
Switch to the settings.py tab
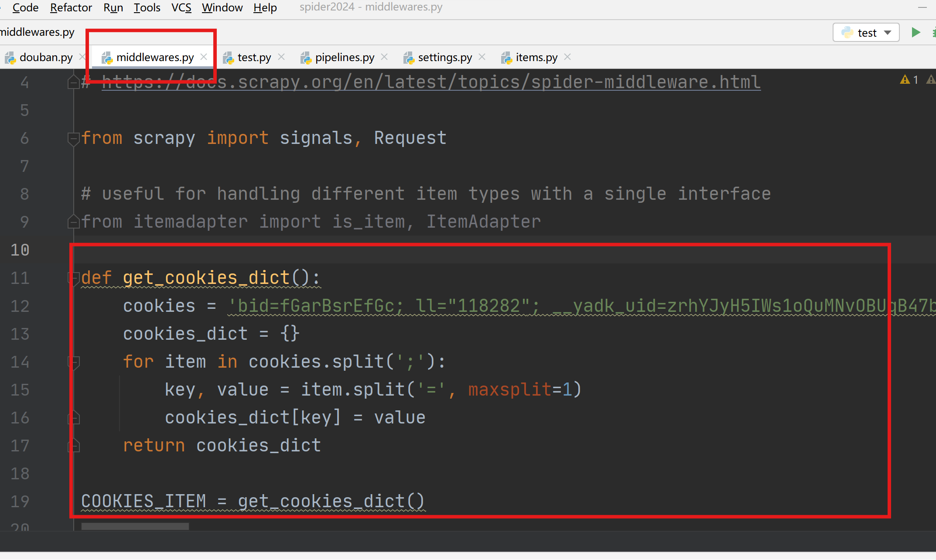(x=444, y=57)
